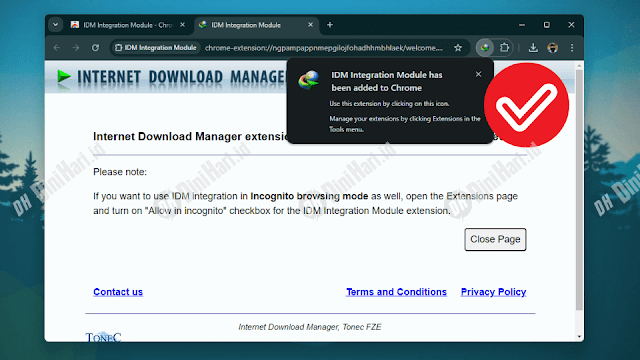Click the Close Page button
This screenshot has width=640, height=360.
pyautogui.click(x=495, y=239)
